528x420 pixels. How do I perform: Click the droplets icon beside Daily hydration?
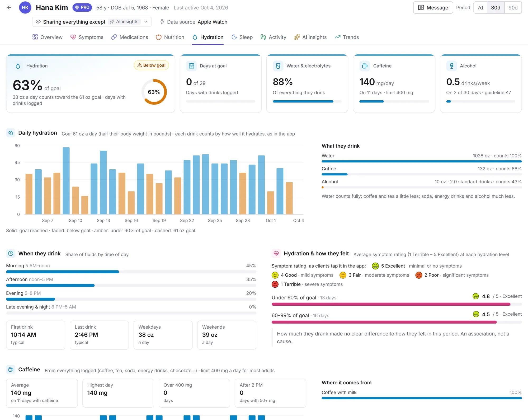pos(11,133)
